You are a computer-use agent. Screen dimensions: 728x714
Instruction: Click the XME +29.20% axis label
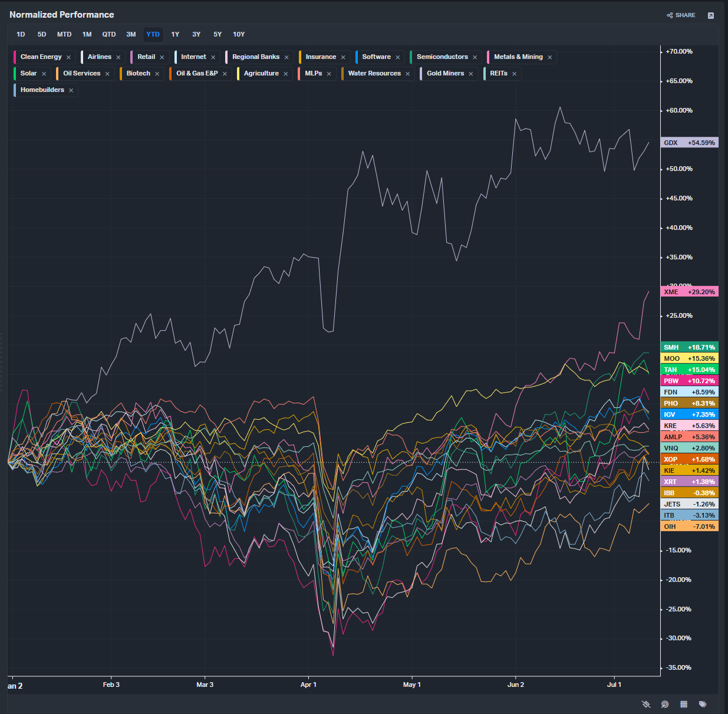pos(689,292)
